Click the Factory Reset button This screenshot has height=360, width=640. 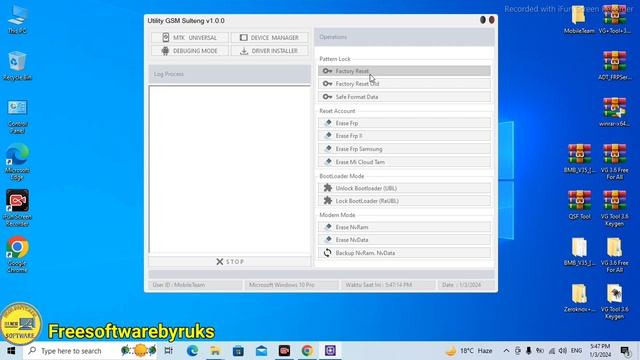pos(404,71)
